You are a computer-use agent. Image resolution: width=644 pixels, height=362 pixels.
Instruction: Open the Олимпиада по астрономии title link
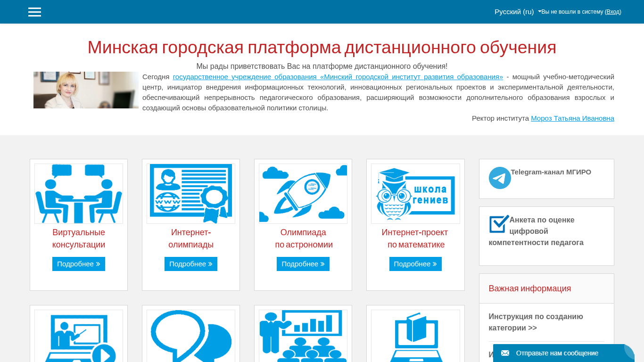point(304,239)
